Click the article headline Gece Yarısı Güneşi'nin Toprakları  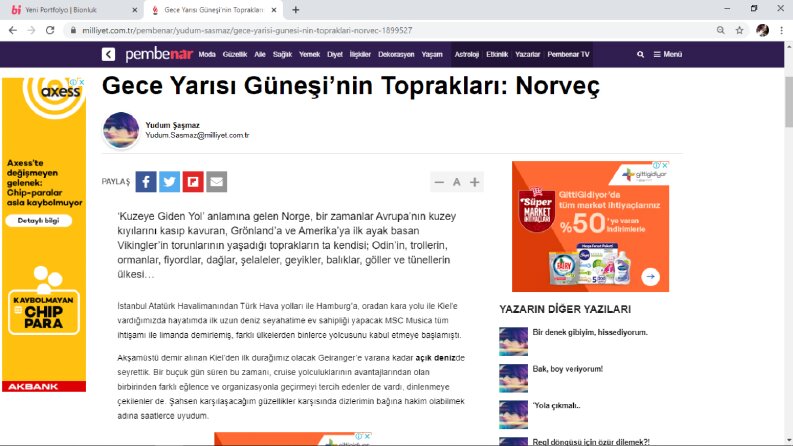point(350,85)
